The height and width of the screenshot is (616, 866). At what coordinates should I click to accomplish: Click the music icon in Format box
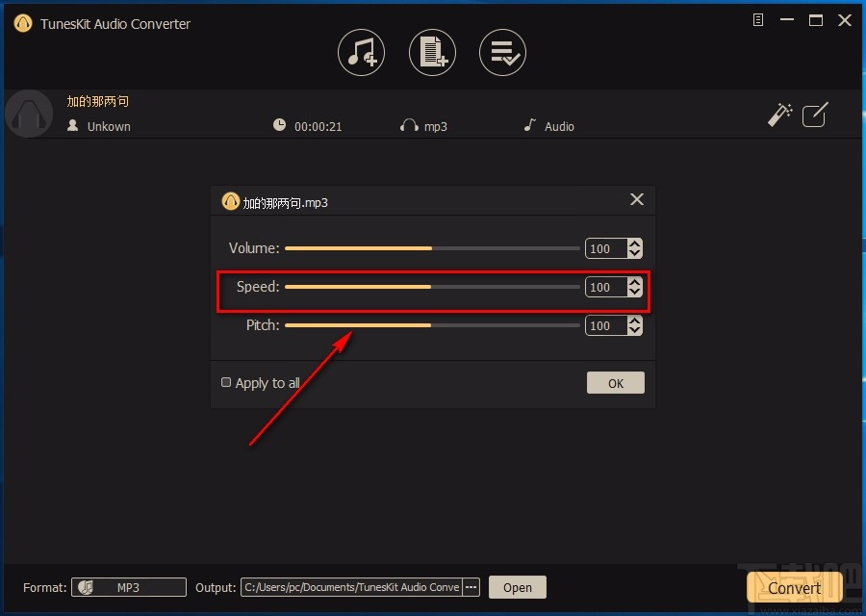tap(86, 587)
